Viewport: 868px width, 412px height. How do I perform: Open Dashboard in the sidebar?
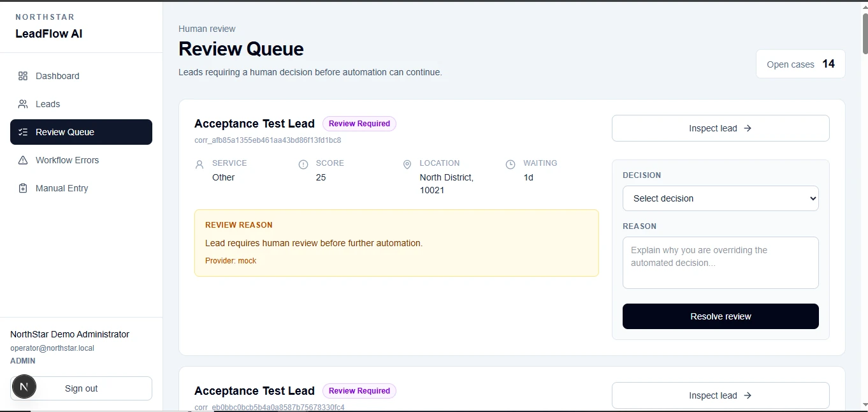point(81,76)
